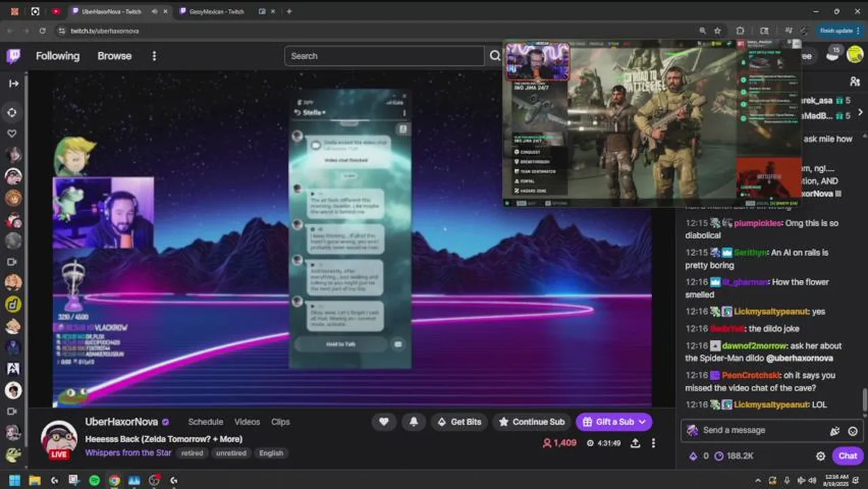Open File Explorer from the taskbar

pyautogui.click(x=35, y=480)
